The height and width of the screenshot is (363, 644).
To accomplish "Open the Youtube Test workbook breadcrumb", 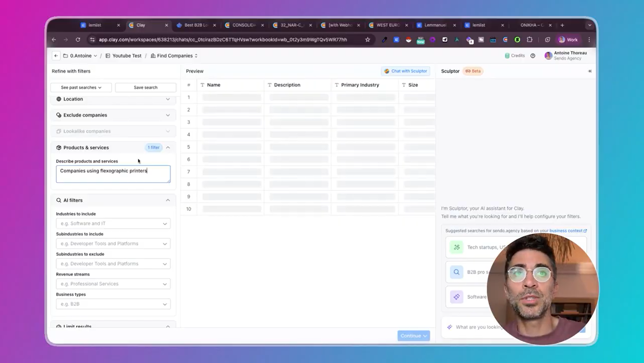I will 123,56.
